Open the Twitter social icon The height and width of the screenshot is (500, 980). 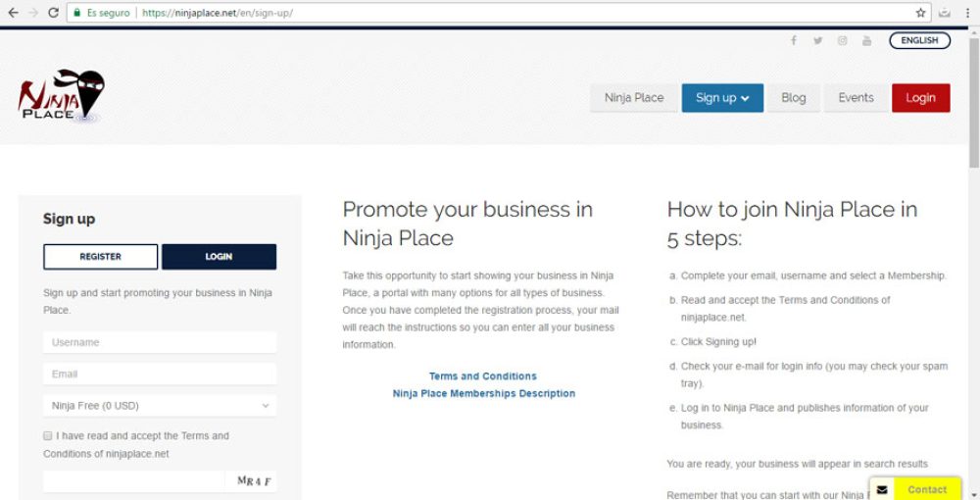pyautogui.click(x=817, y=41)
